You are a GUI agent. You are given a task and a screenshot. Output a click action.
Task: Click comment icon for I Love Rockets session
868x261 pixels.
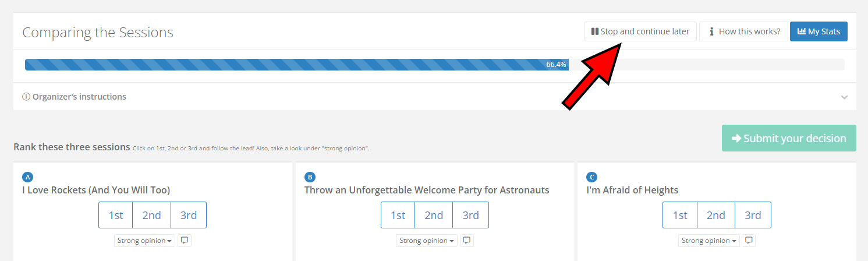(x=185, y=240)
